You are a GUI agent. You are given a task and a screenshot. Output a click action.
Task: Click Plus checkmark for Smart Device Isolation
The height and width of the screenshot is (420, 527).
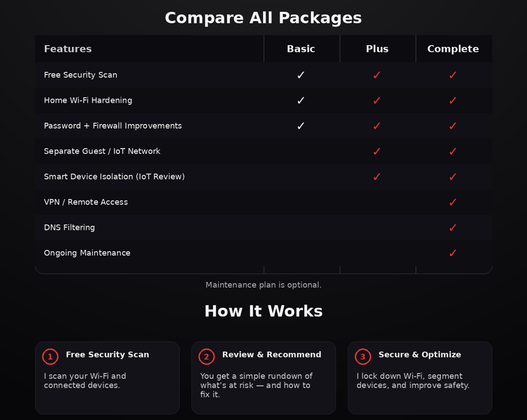click(377, 177)
